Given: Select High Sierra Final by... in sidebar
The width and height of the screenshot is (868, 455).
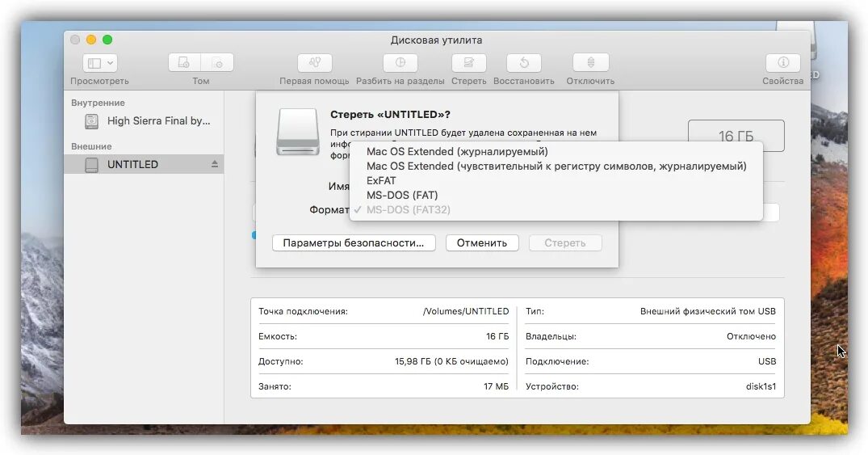Looking at the screenshot, I should (x=144, y=120).
